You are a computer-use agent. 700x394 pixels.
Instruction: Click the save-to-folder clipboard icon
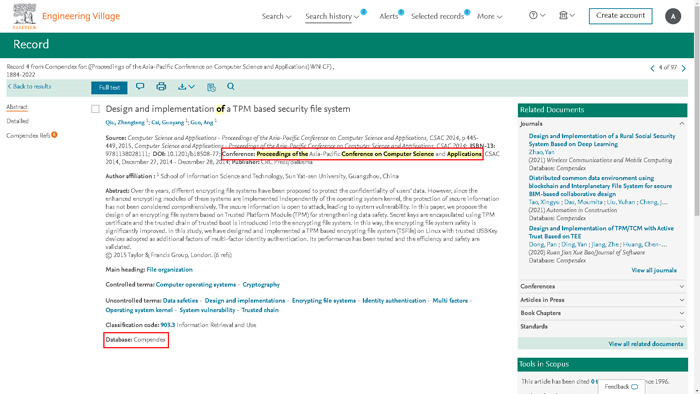click(211, 87)
